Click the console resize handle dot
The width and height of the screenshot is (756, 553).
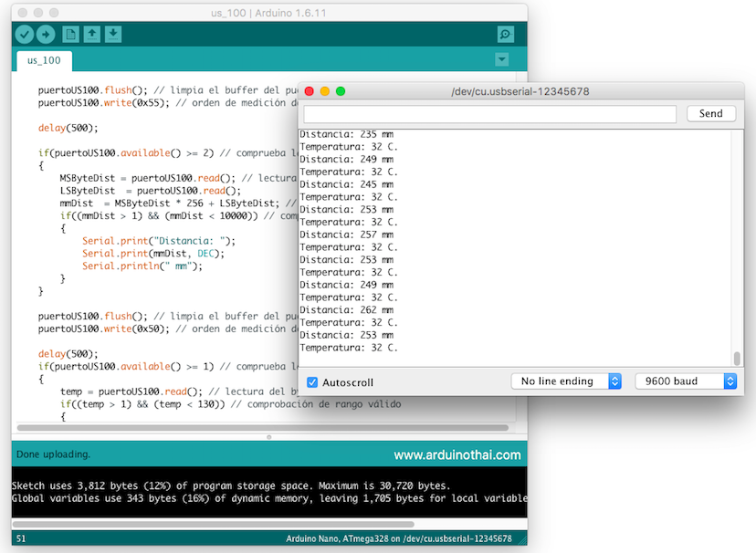coord(269,437)
